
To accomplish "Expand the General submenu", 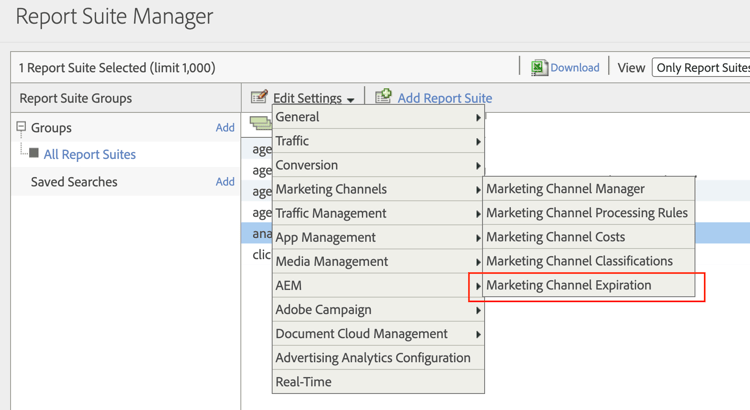I will [x=377, y=117].
